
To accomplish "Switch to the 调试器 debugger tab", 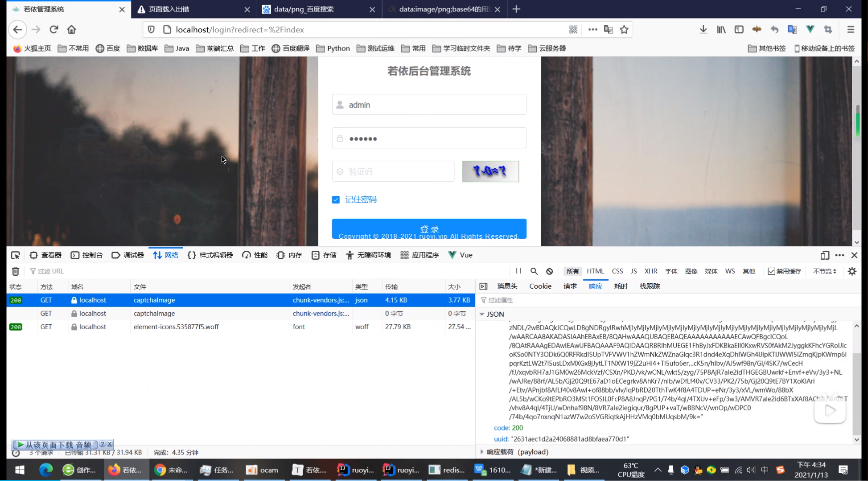I will click(128, 255).
